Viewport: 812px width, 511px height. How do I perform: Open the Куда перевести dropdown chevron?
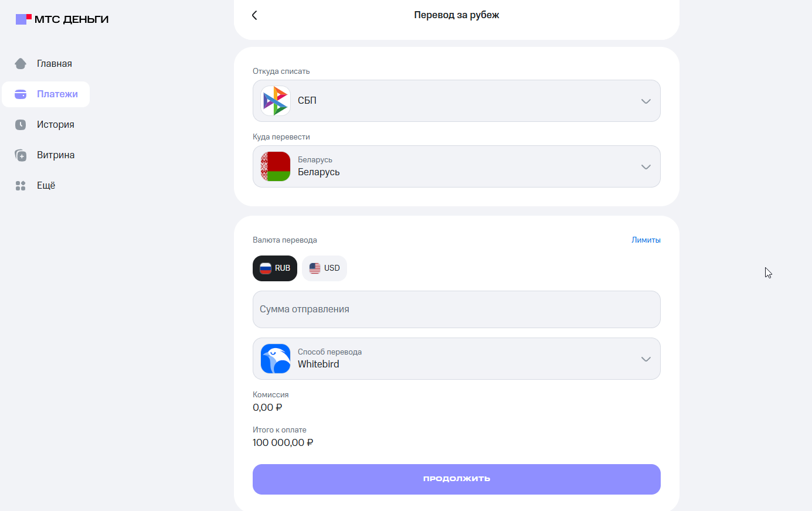(645, 167)
